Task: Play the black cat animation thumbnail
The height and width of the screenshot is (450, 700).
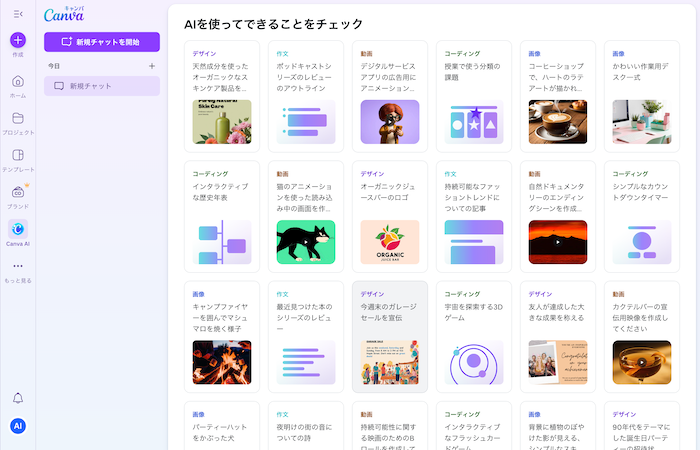Action: 306,242
